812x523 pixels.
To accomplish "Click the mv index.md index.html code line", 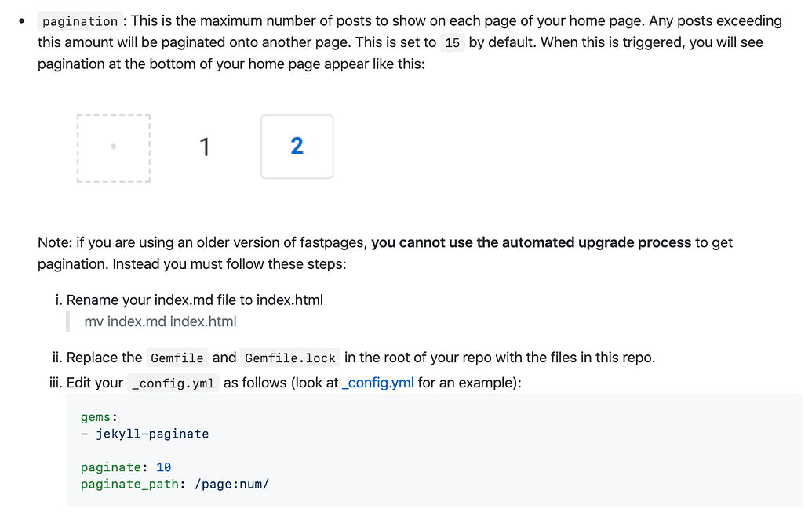I will click(160, 321).
